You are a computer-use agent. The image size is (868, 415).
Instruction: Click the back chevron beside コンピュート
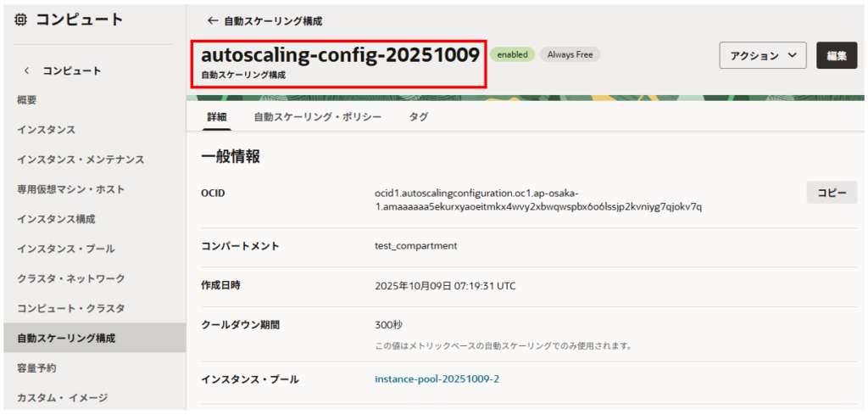(26, 70)
